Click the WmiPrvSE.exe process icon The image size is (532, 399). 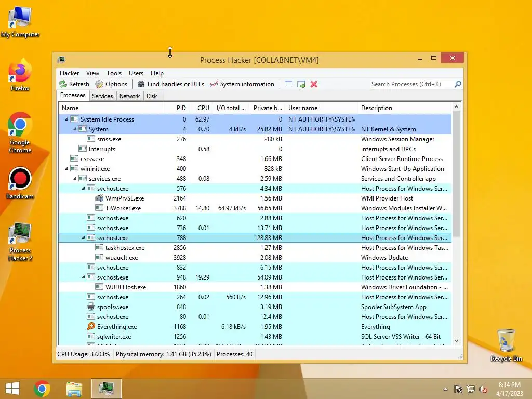coord(99,198)
